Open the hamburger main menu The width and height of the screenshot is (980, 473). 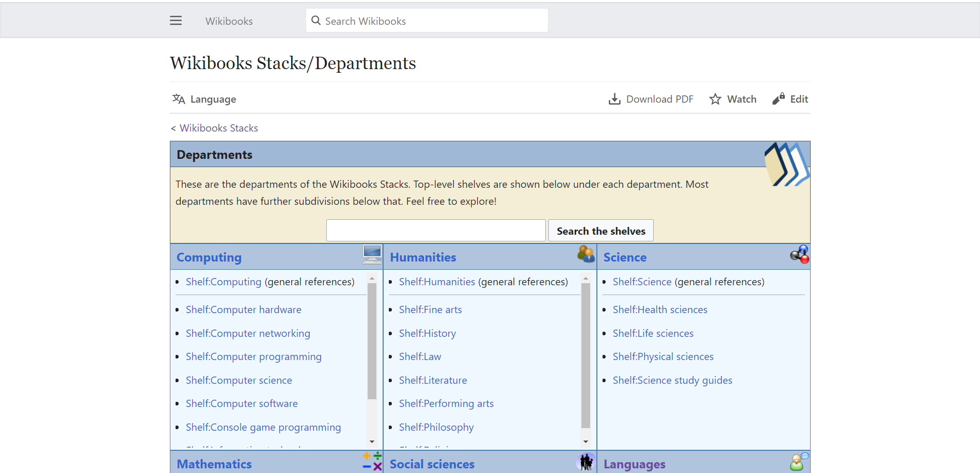tap(176, 21)
